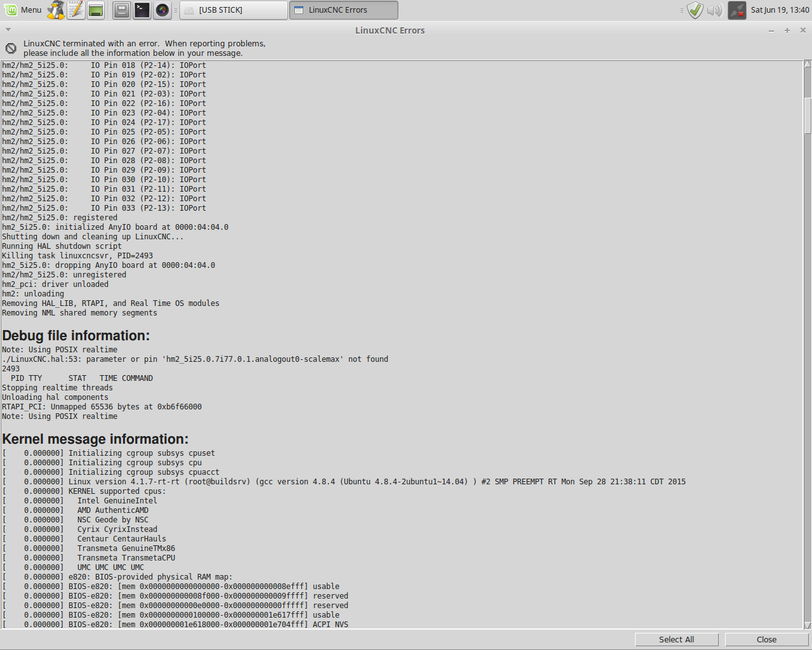The width and height of the screenshot is (812, 650).
Task: Click the 'KERNEL supported cpus:' line
Action: point(84,491)
